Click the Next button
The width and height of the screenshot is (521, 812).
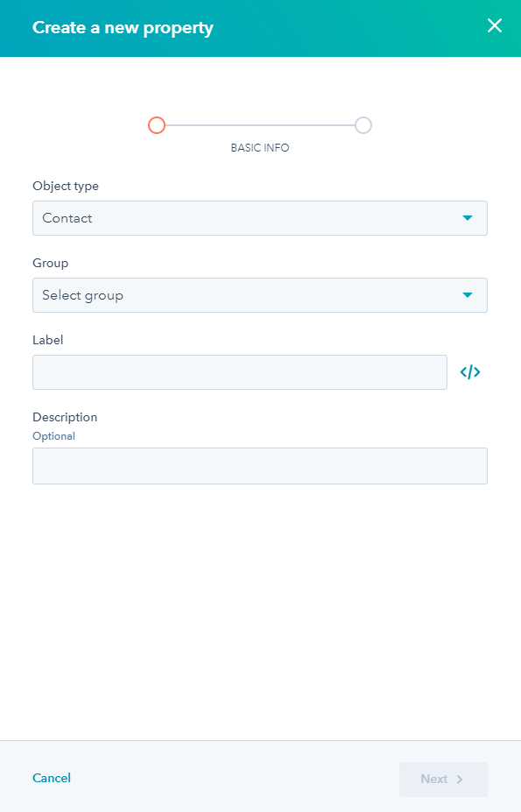point(443,780)
